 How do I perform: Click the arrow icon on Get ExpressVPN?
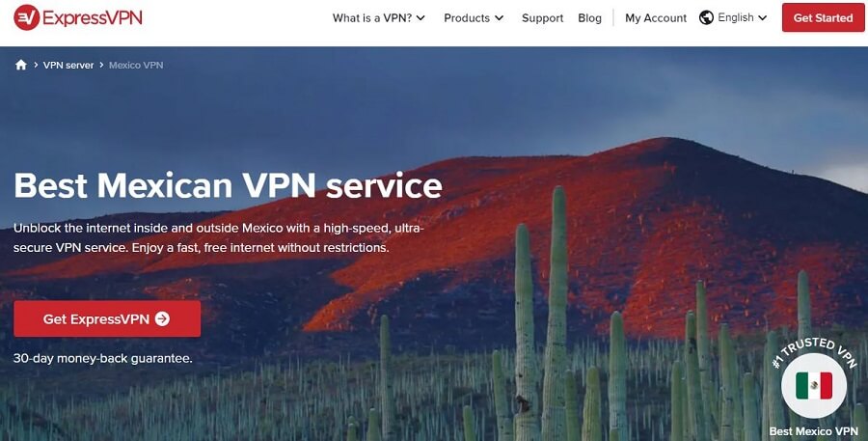tap(162, 318)
